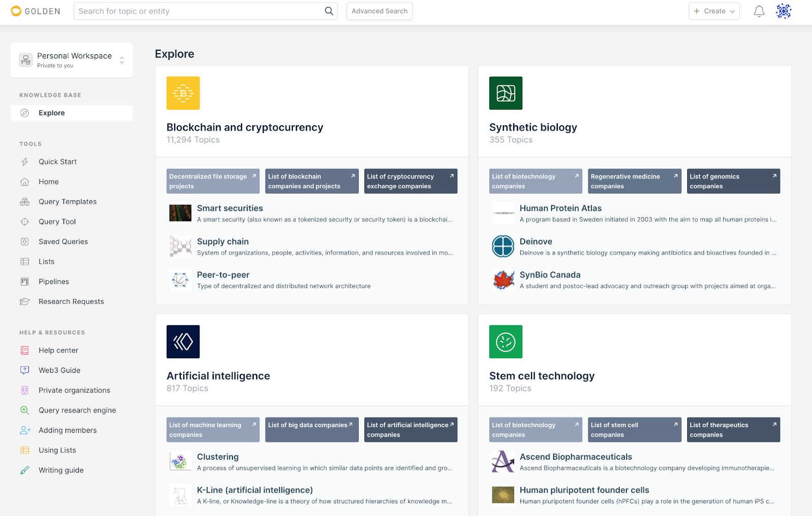Click the Writing guide pen icon

point(24,470)
